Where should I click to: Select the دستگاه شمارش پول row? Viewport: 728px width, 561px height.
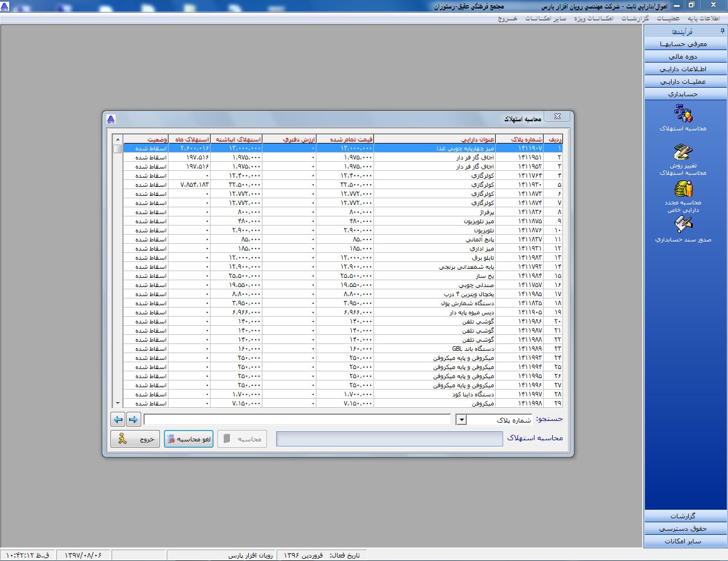tap(343, 303)
